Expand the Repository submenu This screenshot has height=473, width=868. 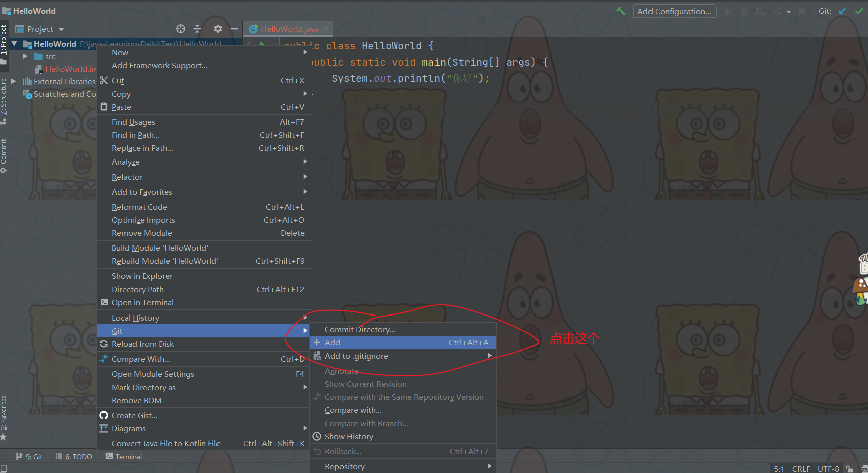pyautogui.click(x=403, y=466)
